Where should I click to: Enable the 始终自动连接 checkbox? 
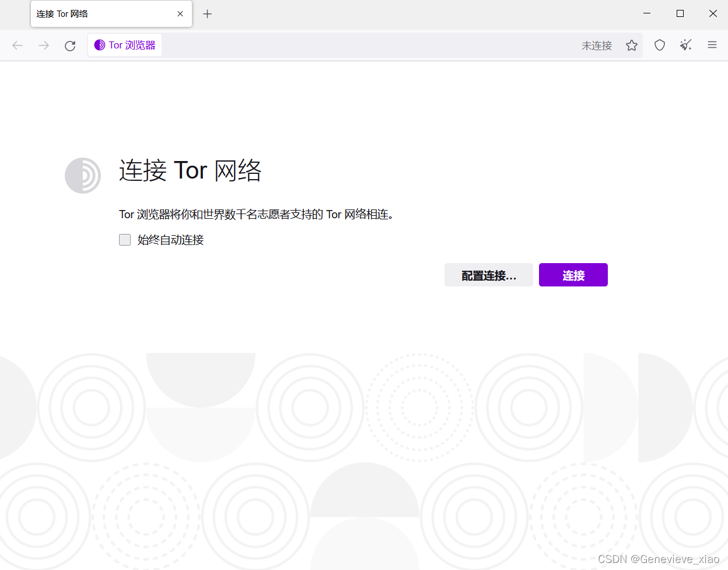(x=125, y=240)
